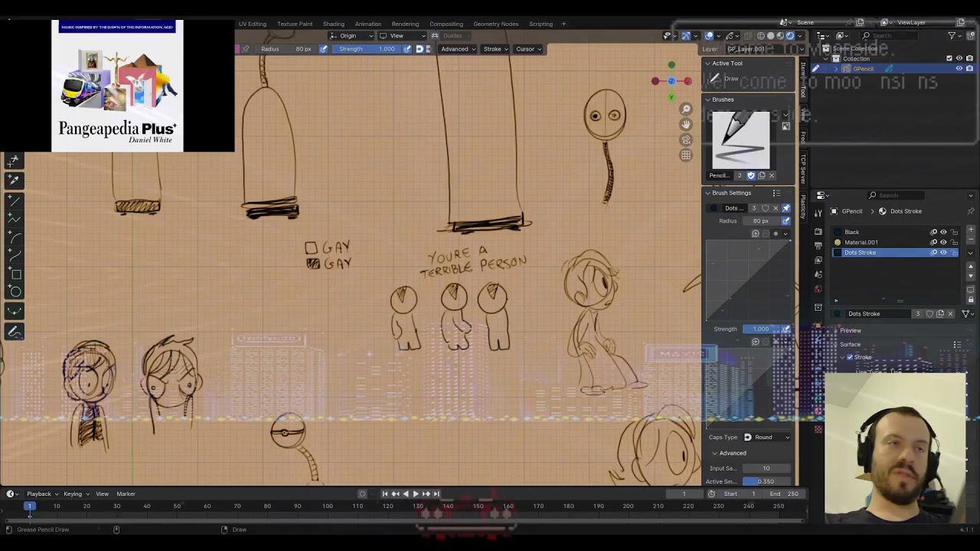Open the Marker menu in timeline
Viewport: 980px width, 551px height.
click(126, 494)
